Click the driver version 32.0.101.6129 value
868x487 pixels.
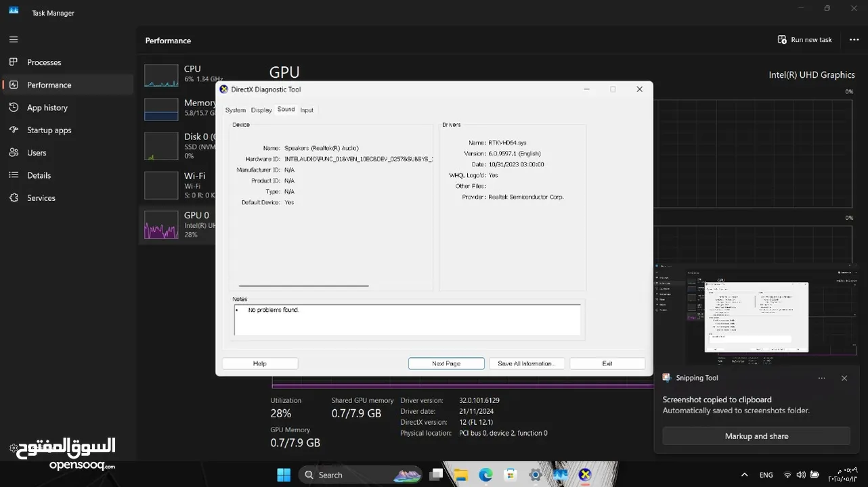pyautogui.click(x=479, y=400)
